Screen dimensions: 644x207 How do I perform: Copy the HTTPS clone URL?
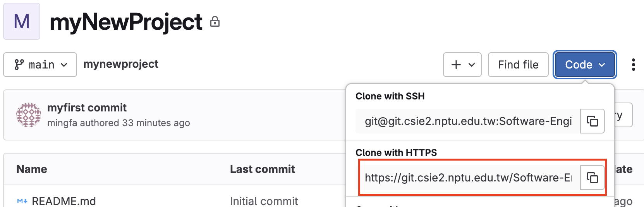pos(592,178)
